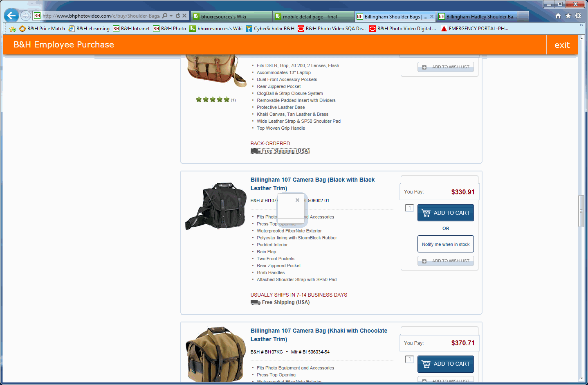The image size is (588, 385).
Task: Expand the address bar autocomplete dropdown arrow
Action: 171,16
